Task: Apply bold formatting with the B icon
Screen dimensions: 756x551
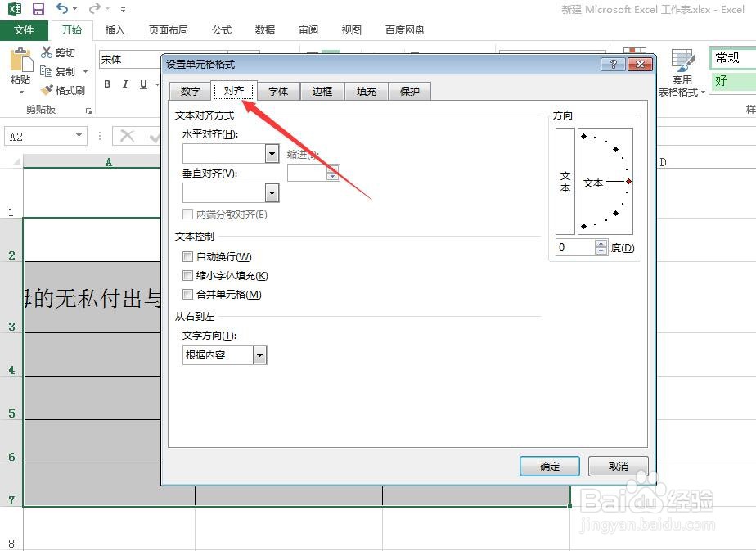Action: click(106, 84)
